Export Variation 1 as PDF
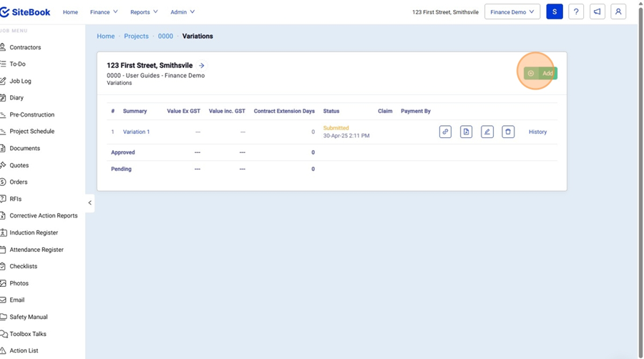644x359 pixels. (x=466, y=132)
